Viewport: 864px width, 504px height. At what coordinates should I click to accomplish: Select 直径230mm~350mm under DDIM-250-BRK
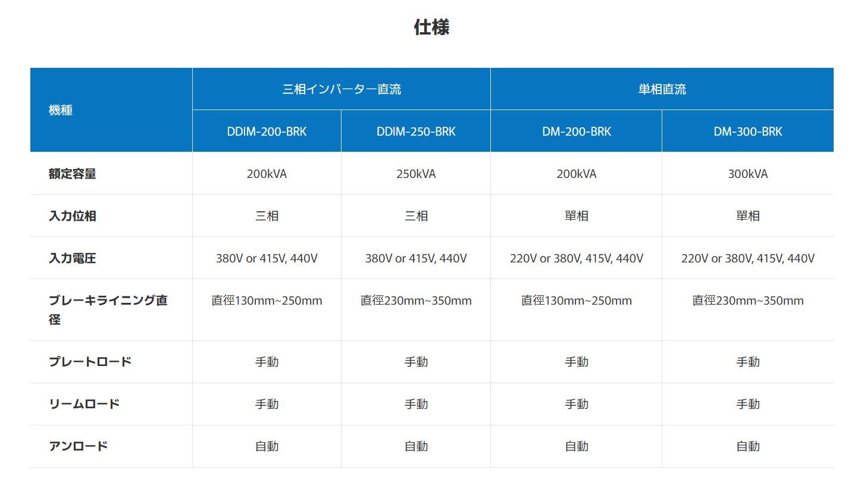click(416, 300)
